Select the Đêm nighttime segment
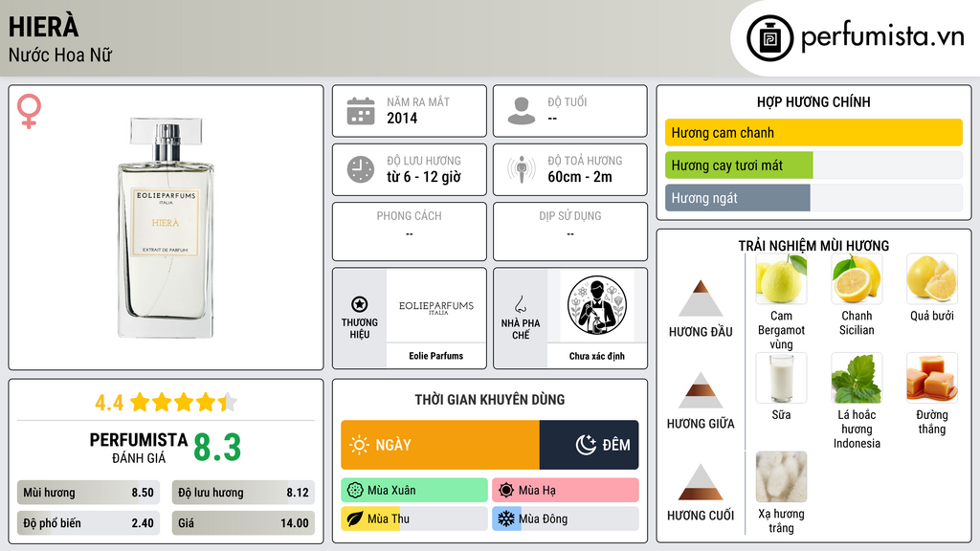Screen dimensions: 980x551 (x=589, y=445)
